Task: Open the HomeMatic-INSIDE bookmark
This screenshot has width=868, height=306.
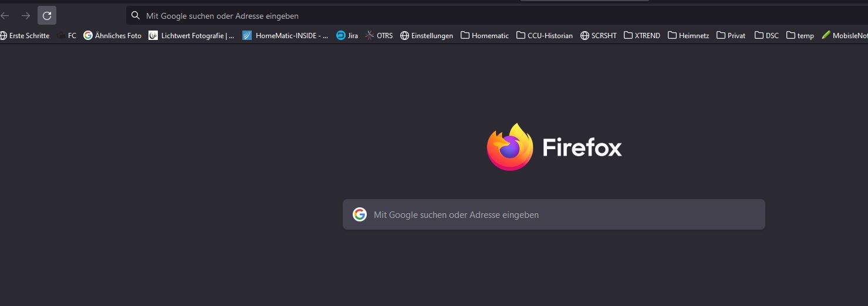Action: (286, 35)
